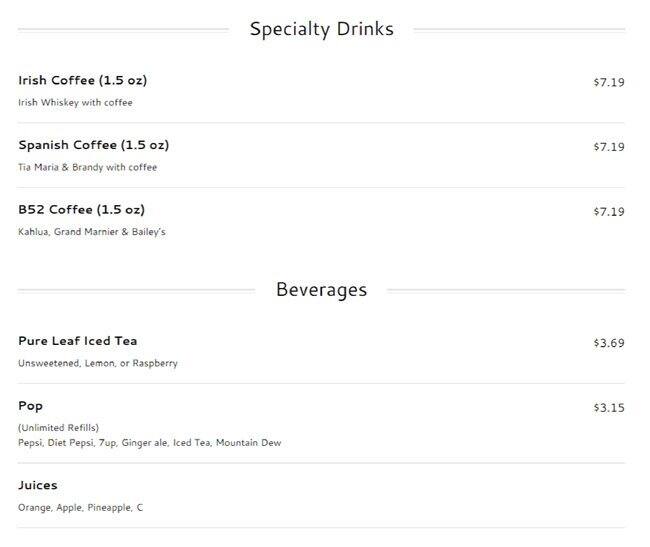Click the B52 Coffee $7.19 price
This screenshot has height=547, width=650.
coord(608,212)
